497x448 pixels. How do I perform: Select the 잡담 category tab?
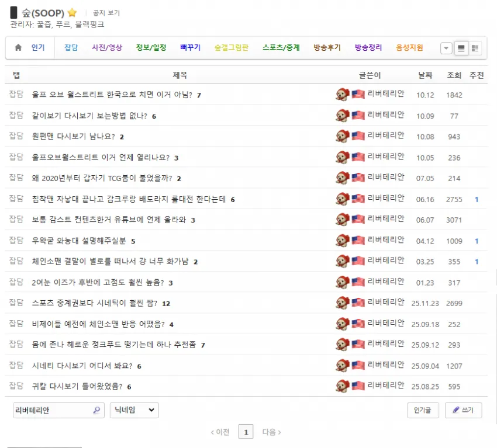(71, 47)
